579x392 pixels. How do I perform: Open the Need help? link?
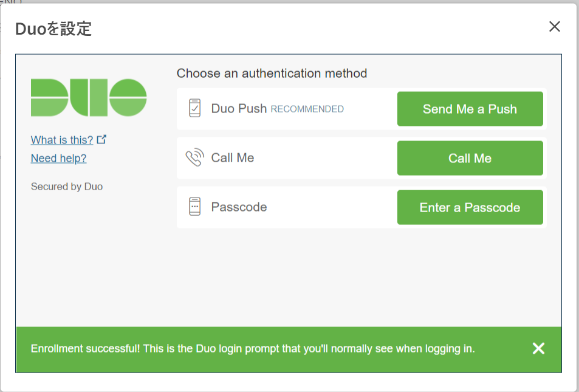click(58, 159)
